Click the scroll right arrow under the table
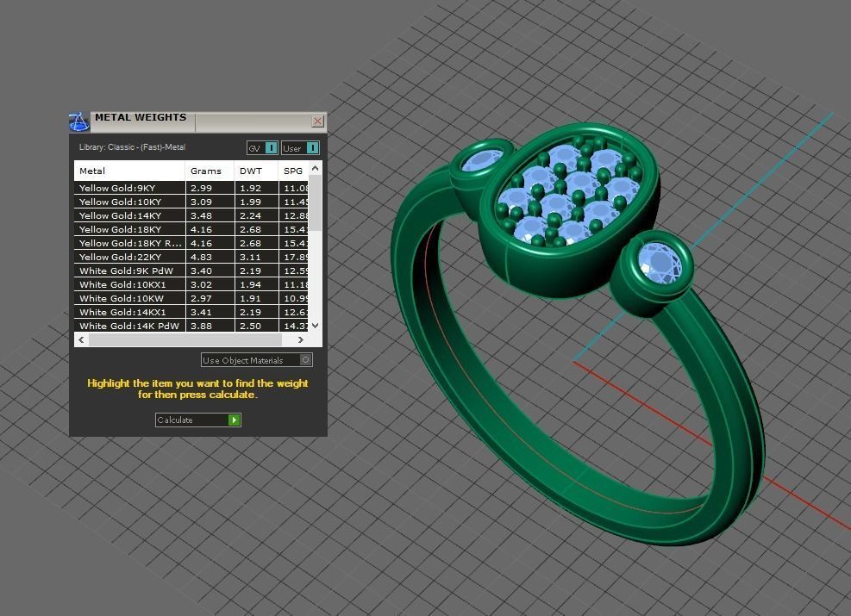 pyautogui.click(x=301, y=340)
